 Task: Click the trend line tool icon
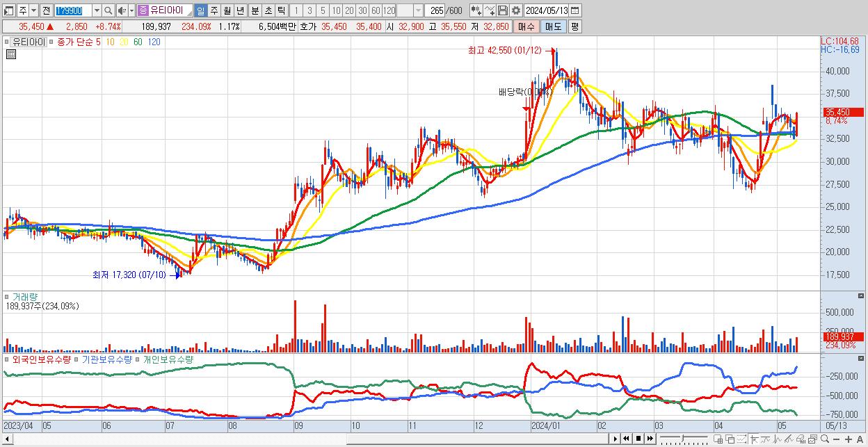point(766,439)
